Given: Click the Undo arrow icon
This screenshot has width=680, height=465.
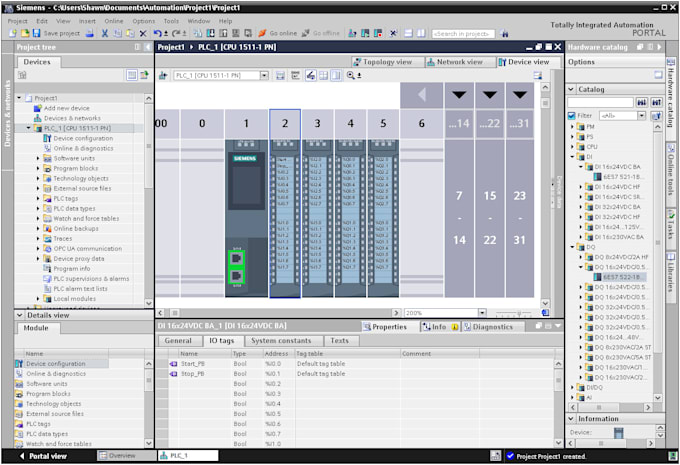Looking at the screenshot, I should (x=158, y=33).
